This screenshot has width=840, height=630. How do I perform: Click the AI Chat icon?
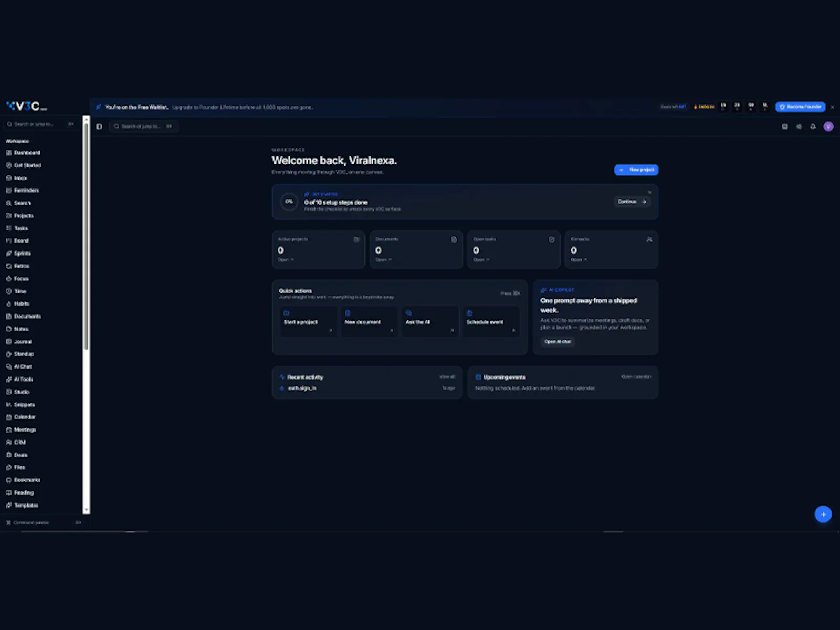point(8,367)
